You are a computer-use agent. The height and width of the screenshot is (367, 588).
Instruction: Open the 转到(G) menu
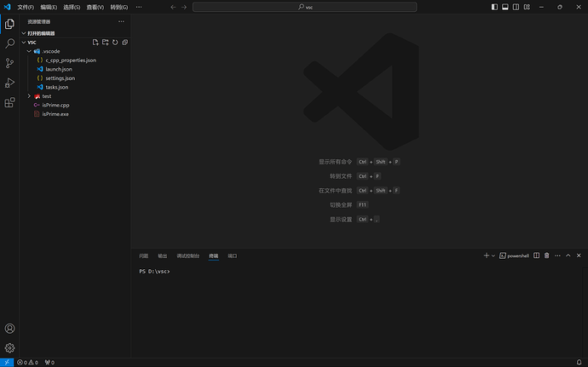click(x=118, y=7)
